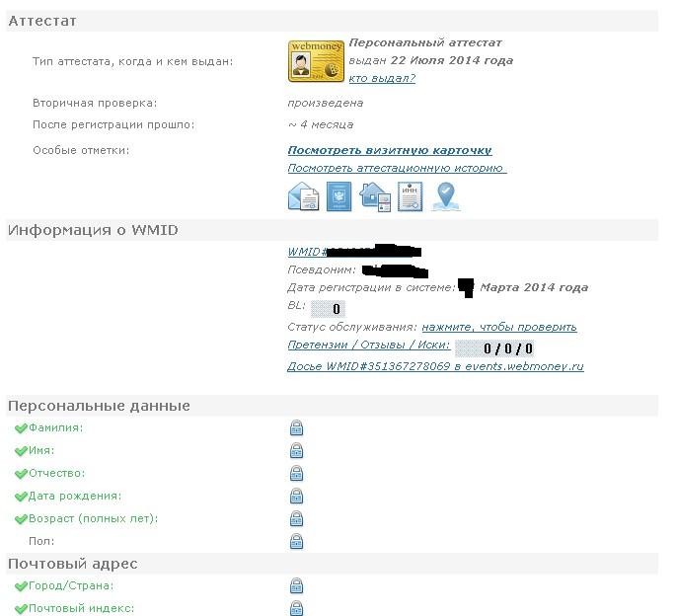
Task: Click the blue passport icon
Action: 338,196
